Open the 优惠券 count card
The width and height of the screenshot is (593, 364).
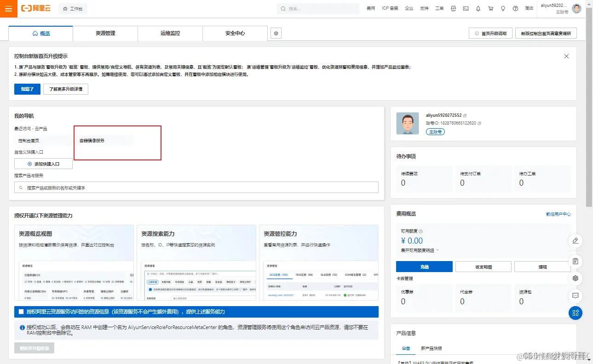(x=424, y=298)
